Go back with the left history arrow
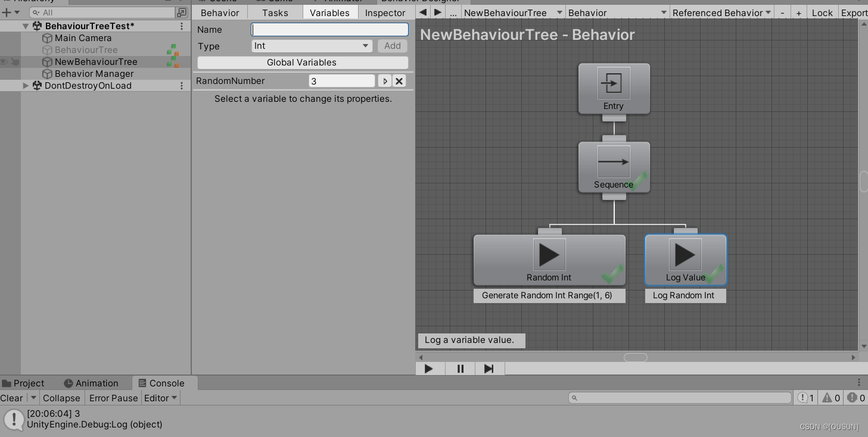The height and width of the screenshot is (437, 868). coord(423,13)
